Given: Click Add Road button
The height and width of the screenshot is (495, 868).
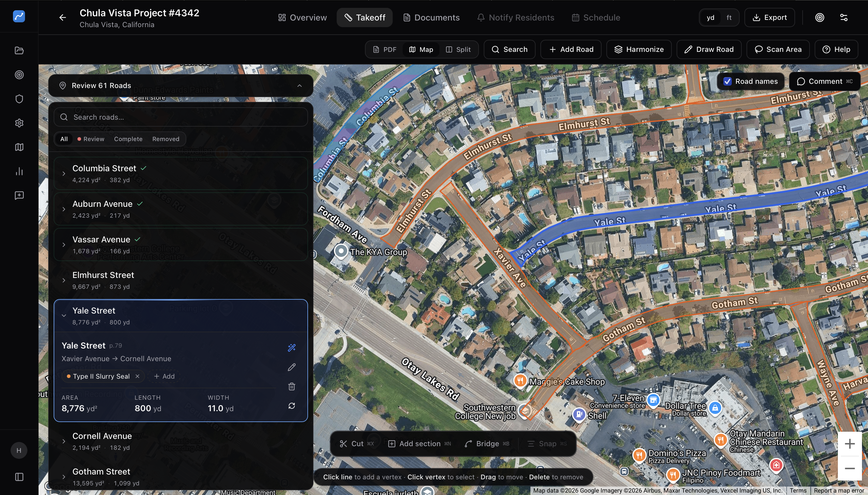Looking at the screenshot, I should (x=571, y=49).
